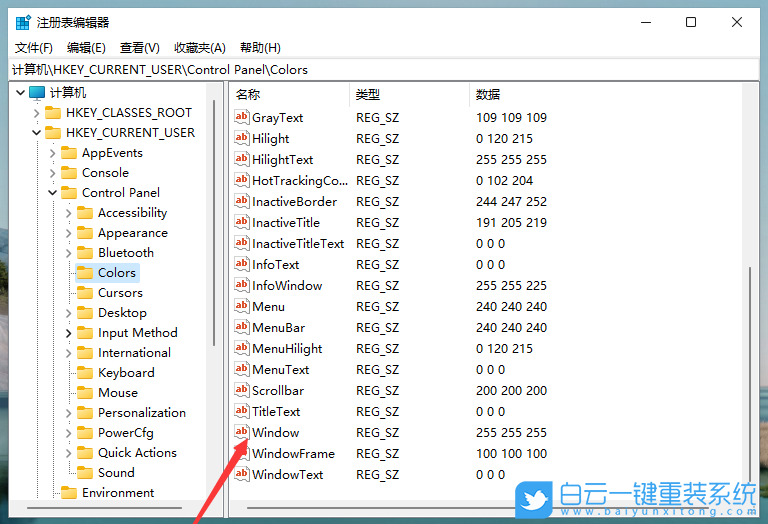
Task: Click the Keyboard folder icon
Action: (x=85, y=373)
